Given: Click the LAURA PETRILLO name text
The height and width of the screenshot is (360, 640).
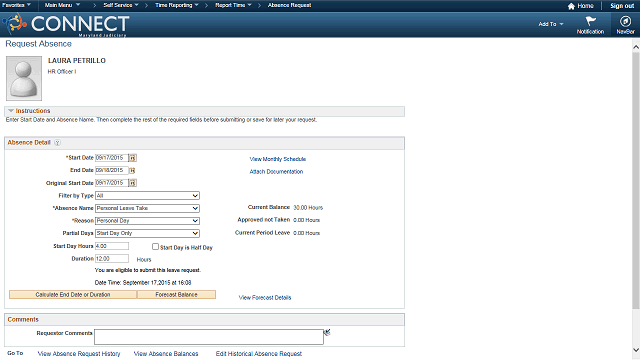Looking at the screenshot, I should (x=77, y=61).
